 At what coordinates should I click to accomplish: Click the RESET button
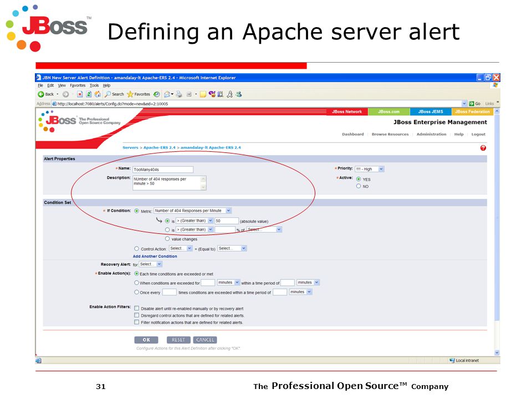tap(178, 340)
